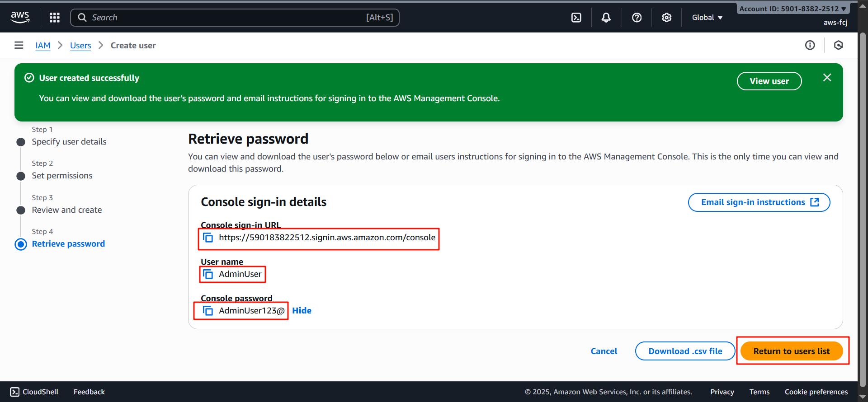Open the AWS console home logo
The height and width of the screenshot is (402, 868).
pos(20,17)
